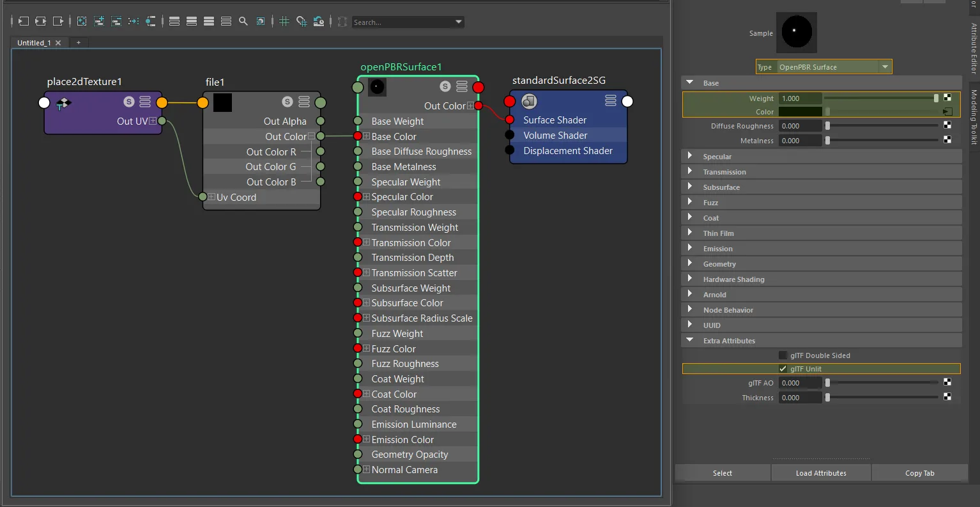
Task: Click the Metalness checker map button
Action: pyautogui.click(x=947, y=140)
